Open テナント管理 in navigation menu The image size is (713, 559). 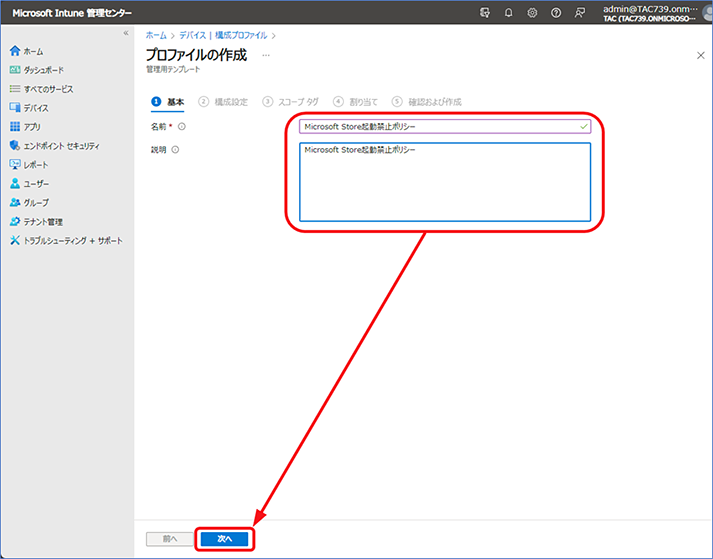click(43, 222)
